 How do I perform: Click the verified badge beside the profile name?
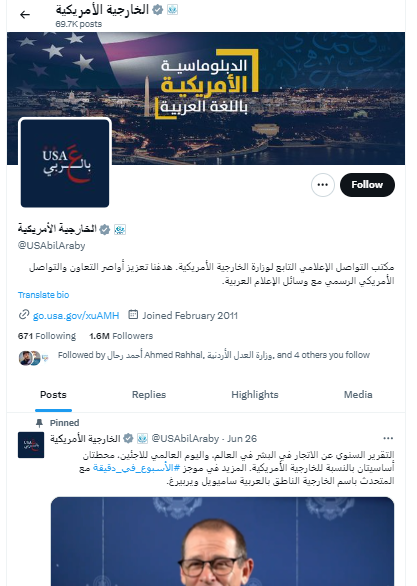105,229
